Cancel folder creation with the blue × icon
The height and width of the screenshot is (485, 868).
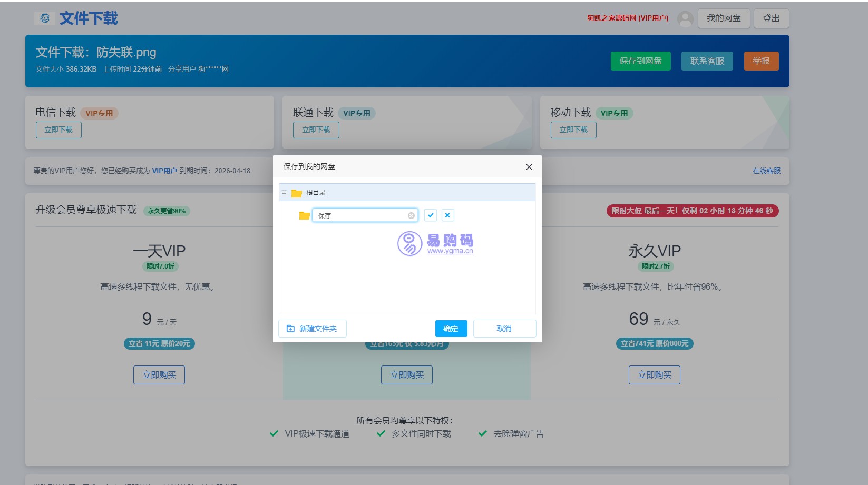pyautogui.click(x=447, y=215)
